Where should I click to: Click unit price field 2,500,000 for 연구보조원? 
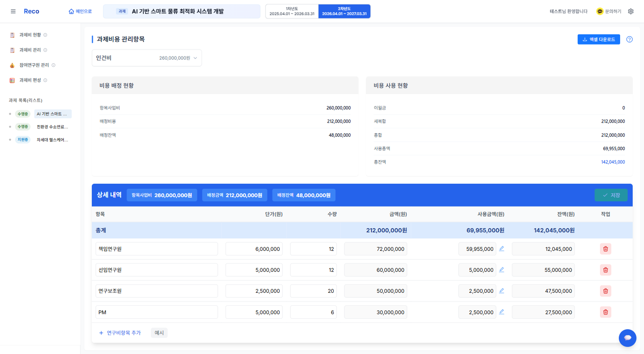click(x=254, y=291)
